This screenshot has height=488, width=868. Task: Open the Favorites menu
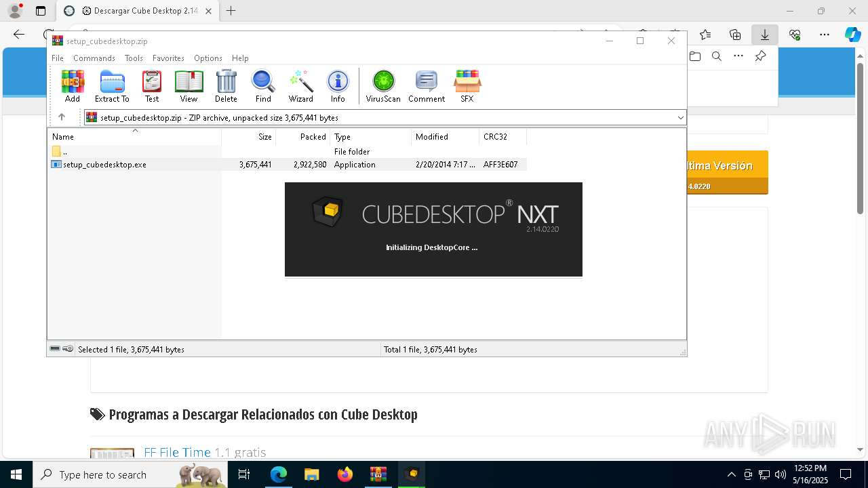168,58
